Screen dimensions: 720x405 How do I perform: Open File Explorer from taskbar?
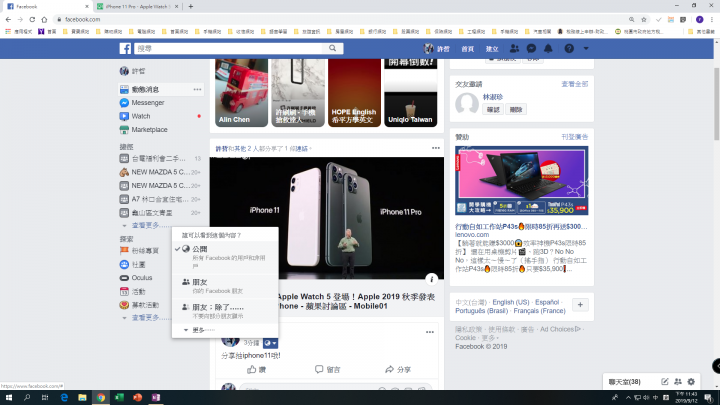(82, 397)
